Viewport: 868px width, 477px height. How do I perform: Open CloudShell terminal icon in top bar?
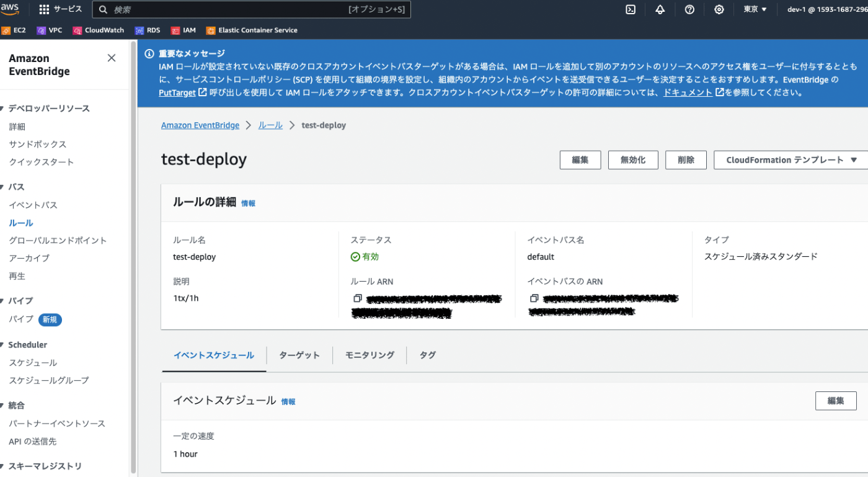click(x=630, y=9)
